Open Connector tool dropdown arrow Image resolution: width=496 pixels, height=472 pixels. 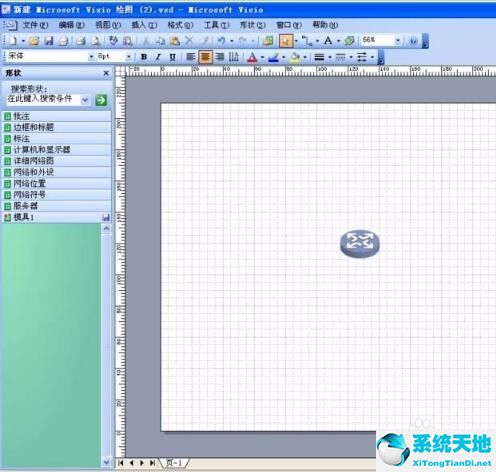(x=317, y=41)
